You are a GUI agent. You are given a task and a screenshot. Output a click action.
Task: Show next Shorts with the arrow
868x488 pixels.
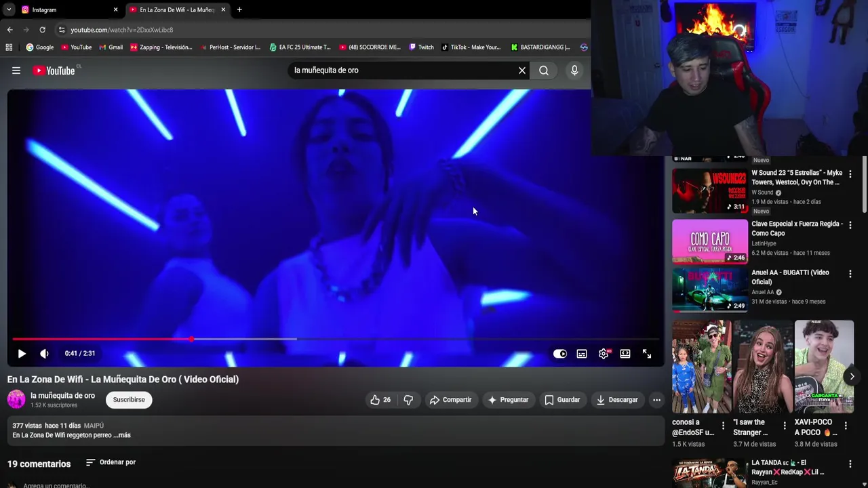[852, 376]
